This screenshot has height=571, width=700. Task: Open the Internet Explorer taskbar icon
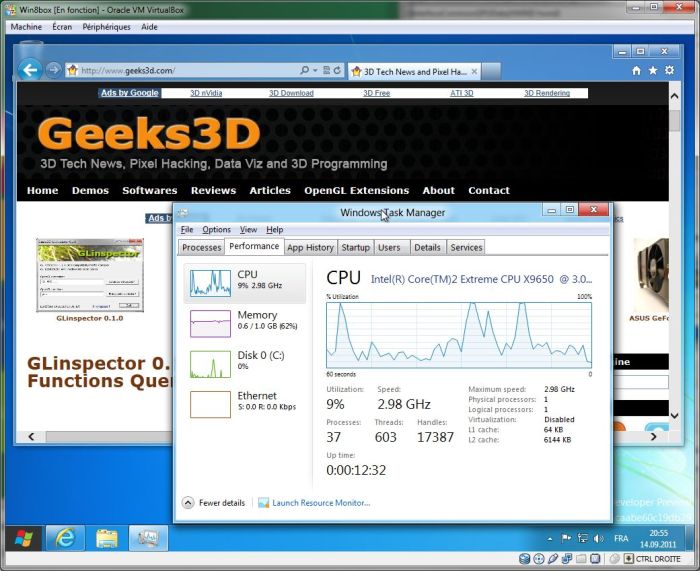coord(65,538)
